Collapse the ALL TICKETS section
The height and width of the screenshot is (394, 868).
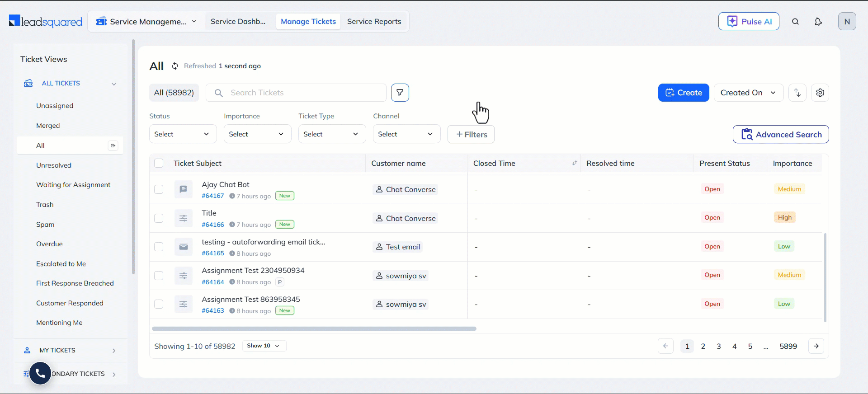114,84
